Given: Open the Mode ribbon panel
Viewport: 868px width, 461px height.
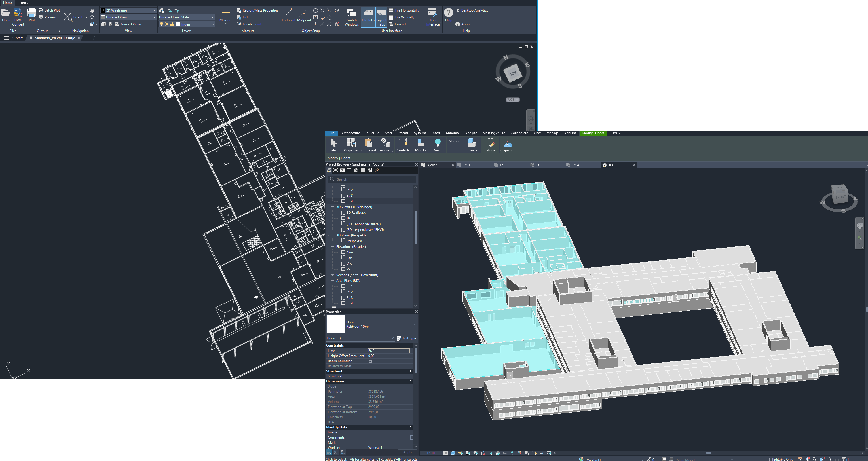Looking at the screenshot, I should click(491, 145).
